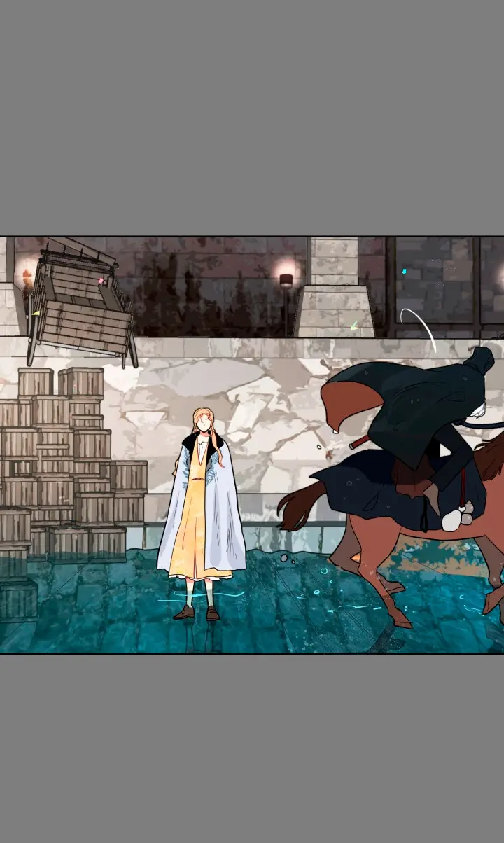The image size is (504, 843).
Task: Tap the blonde woman in yellow dress
Action: [202, 513]
